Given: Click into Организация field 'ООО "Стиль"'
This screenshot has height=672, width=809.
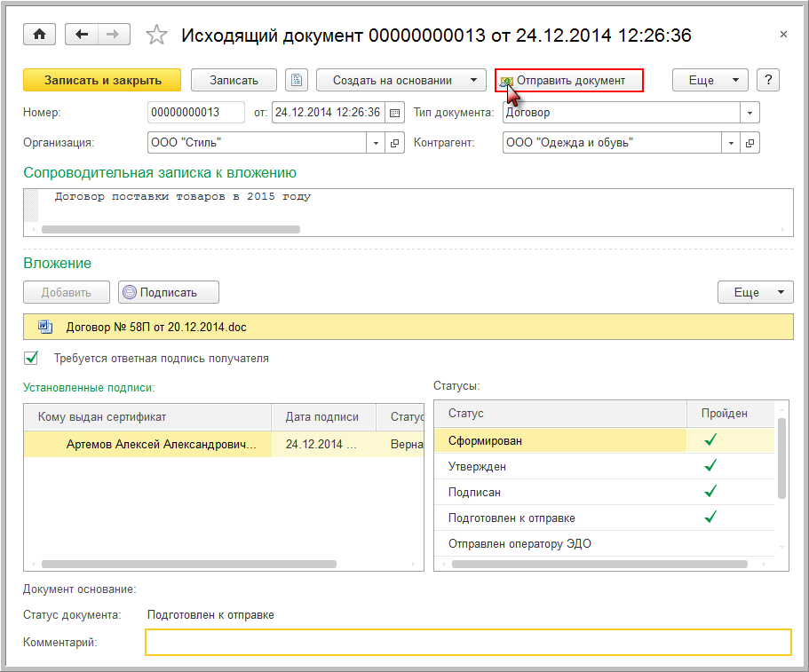Looking at the screenshot, I should pos(257,143).
